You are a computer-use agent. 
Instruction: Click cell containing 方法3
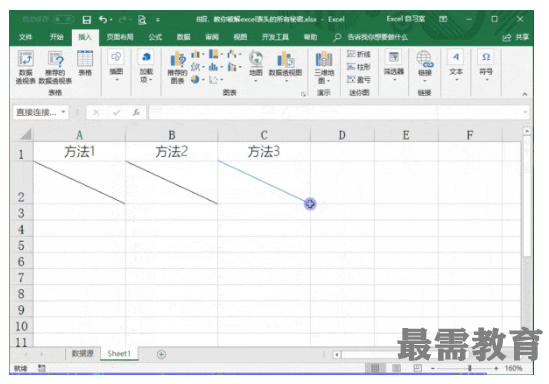click(264, 152)
